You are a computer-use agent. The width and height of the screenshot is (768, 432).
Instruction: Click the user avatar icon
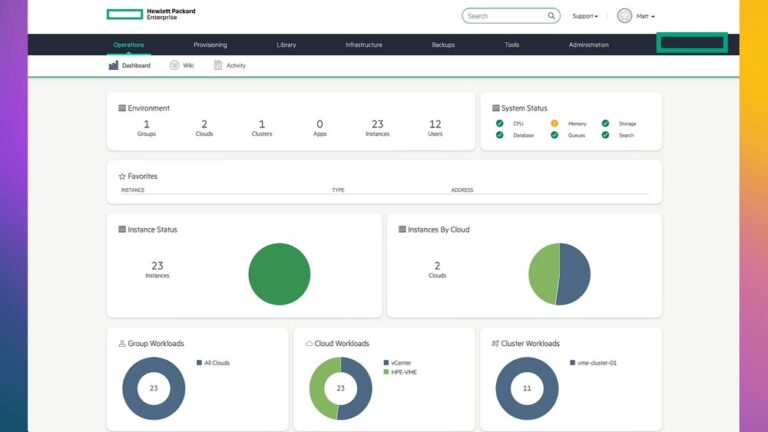pos(625,16)
